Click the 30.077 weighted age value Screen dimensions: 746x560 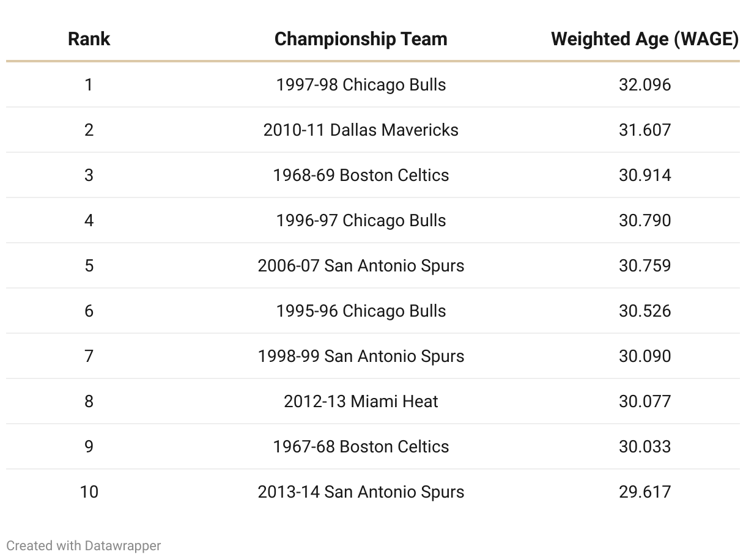644,401
